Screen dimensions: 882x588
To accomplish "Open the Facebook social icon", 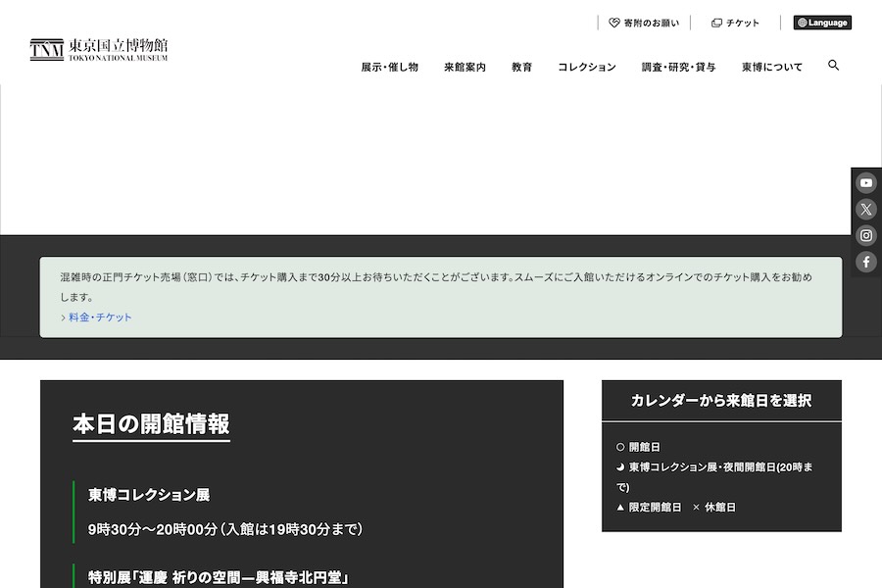I will 866,262.
